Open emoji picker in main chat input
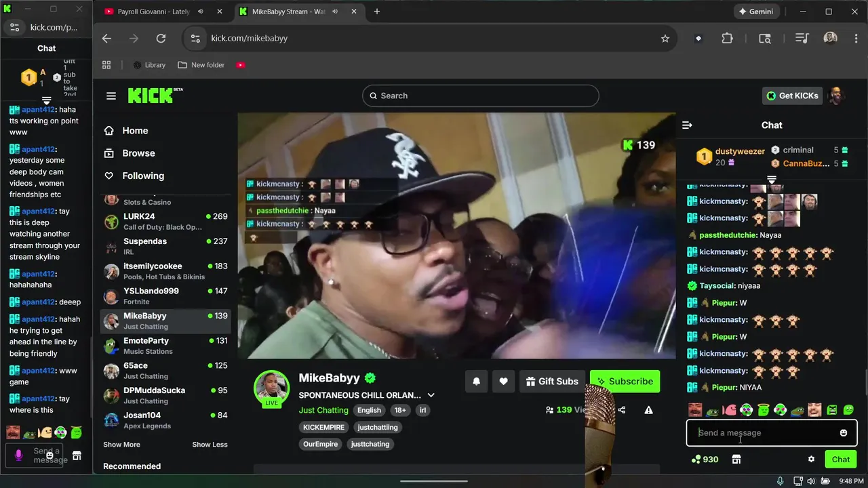 point(844,432)
